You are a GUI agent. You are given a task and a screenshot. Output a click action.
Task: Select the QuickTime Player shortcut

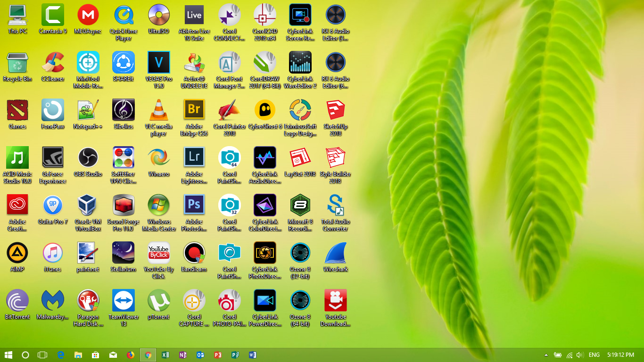[x=124, y=15]
